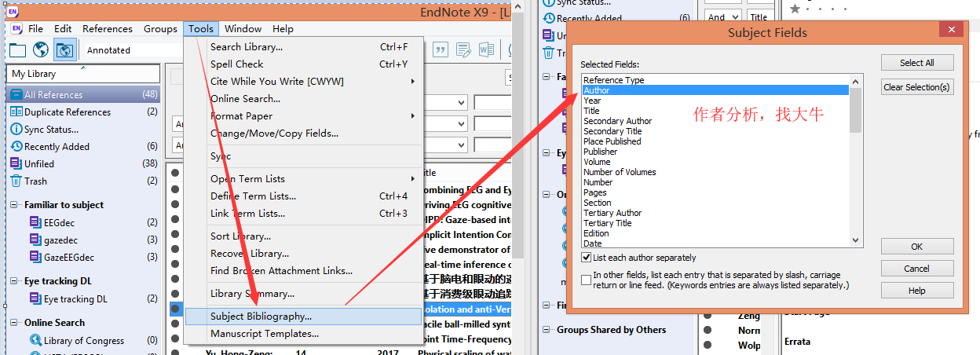Choose Subject Bibliography... in Tools menu
Viewport: 980px width, 355px height.
click(x=304, y=317)
